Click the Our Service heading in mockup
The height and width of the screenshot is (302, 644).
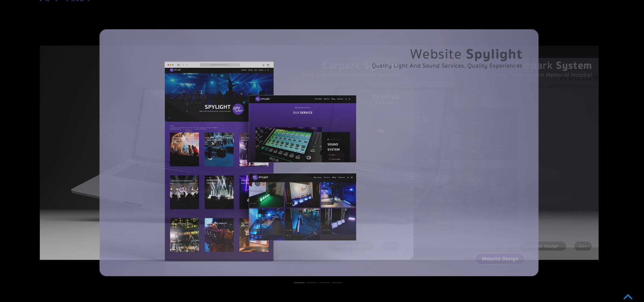302,113
